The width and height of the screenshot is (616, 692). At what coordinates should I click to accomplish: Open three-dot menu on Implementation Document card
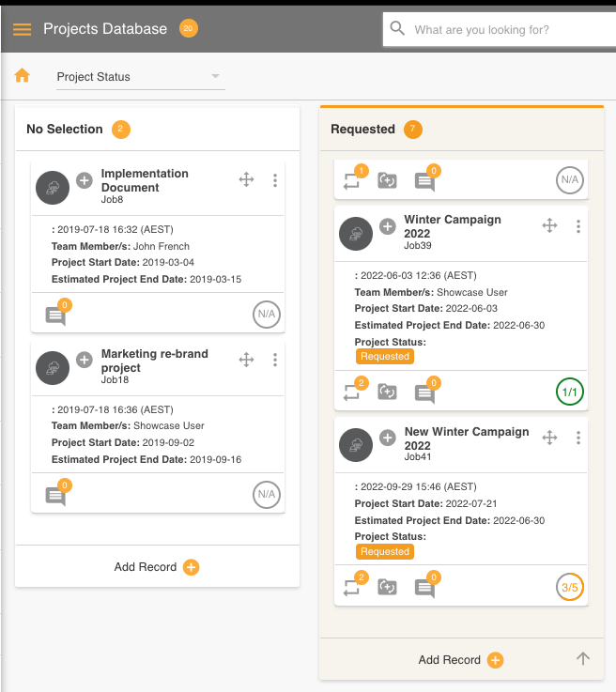tap(275, 180)
